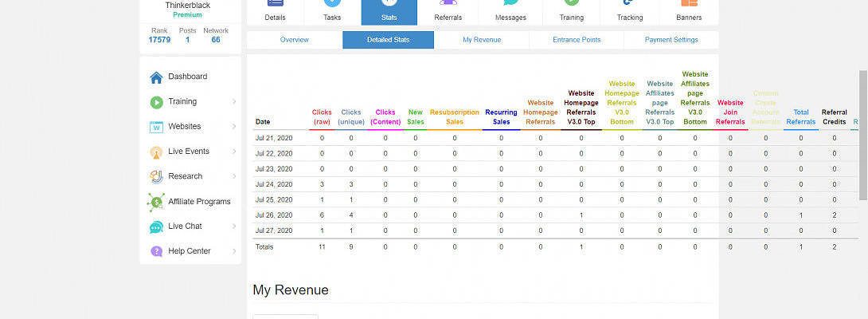
Task: Click the vertical page scrollbar
Action: tap(862, 136)
